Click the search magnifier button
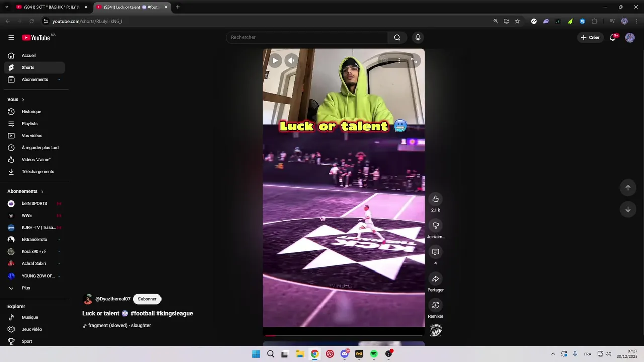Viewport: 644px width, 362px height. 397,37
